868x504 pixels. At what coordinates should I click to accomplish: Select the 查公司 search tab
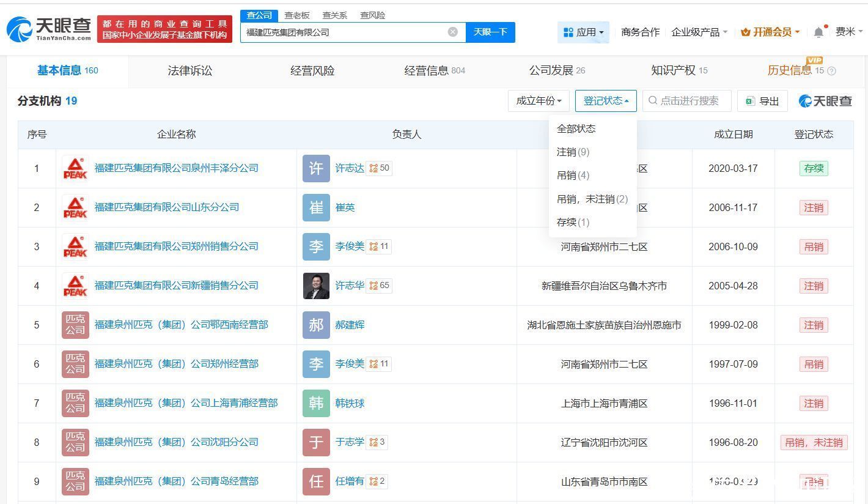pyautogui.click(x=259, y=15)
